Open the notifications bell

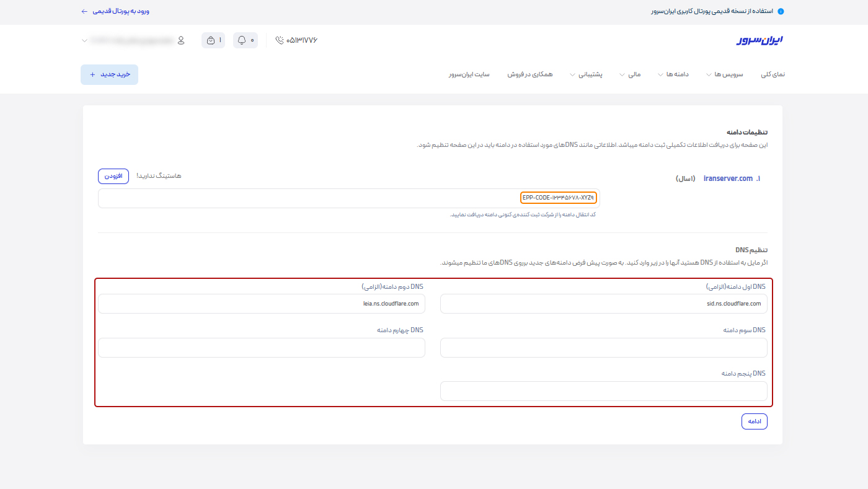[x=242, y=40]
